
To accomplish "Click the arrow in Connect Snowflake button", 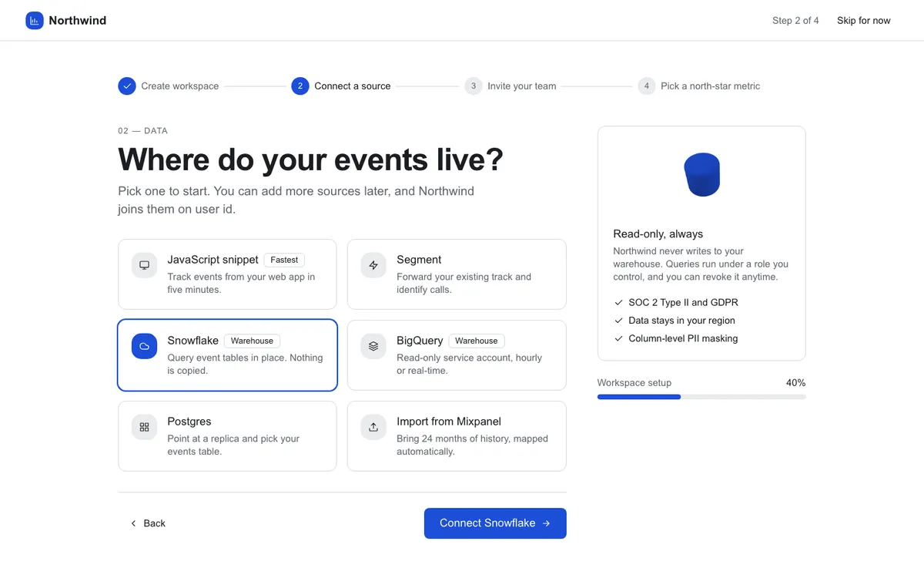I will click(546, 523).
